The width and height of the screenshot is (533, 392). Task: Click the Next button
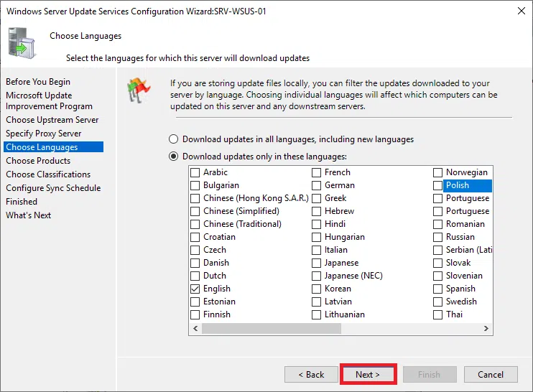(368, 375)
